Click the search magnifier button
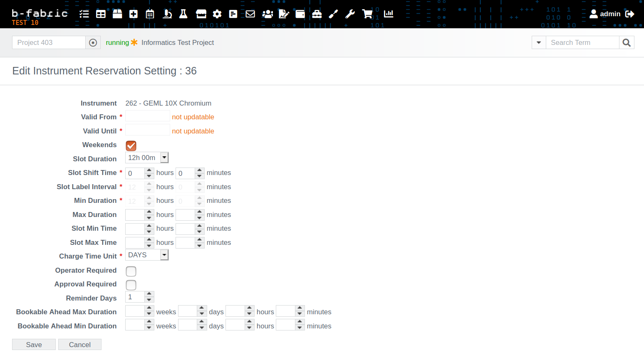This screenshot has width=644, height=355. (x=627, y=42)
